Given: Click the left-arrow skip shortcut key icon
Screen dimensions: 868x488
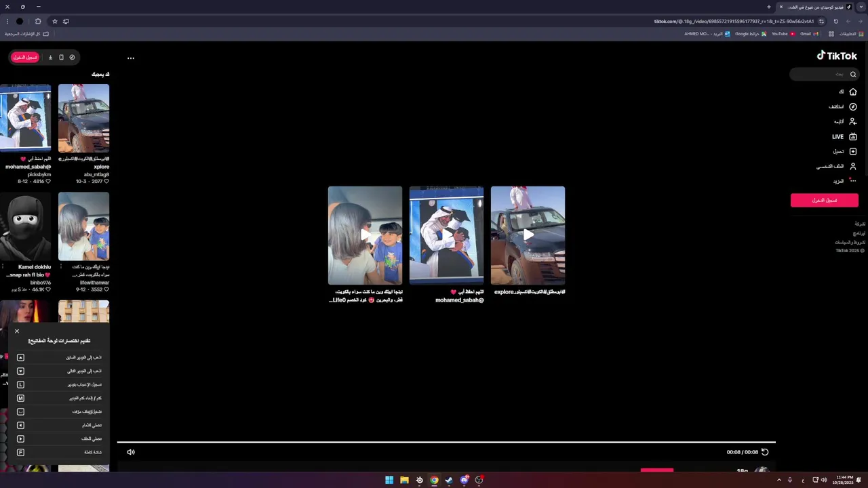Looking at the screenshot, I should tap(20, 425).
